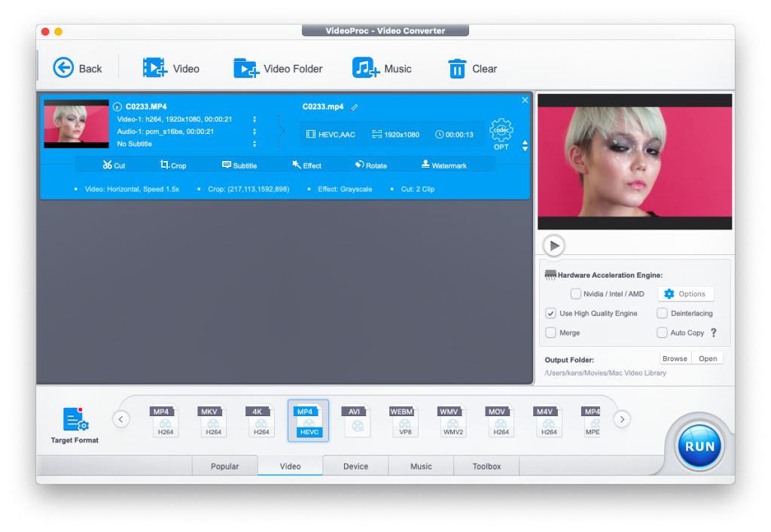Add Music files
Viewport: 771px width, 532px height.
pos(382,68)
